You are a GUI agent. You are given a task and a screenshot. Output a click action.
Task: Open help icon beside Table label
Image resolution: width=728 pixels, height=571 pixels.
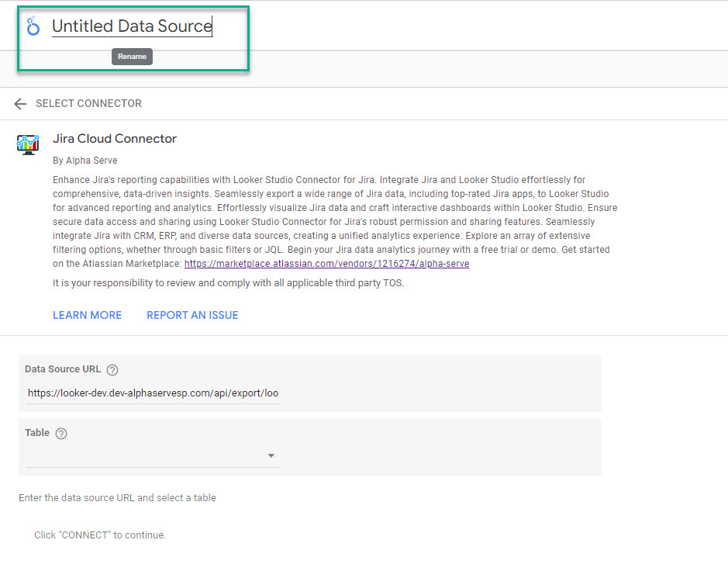[x=61, y=434]
